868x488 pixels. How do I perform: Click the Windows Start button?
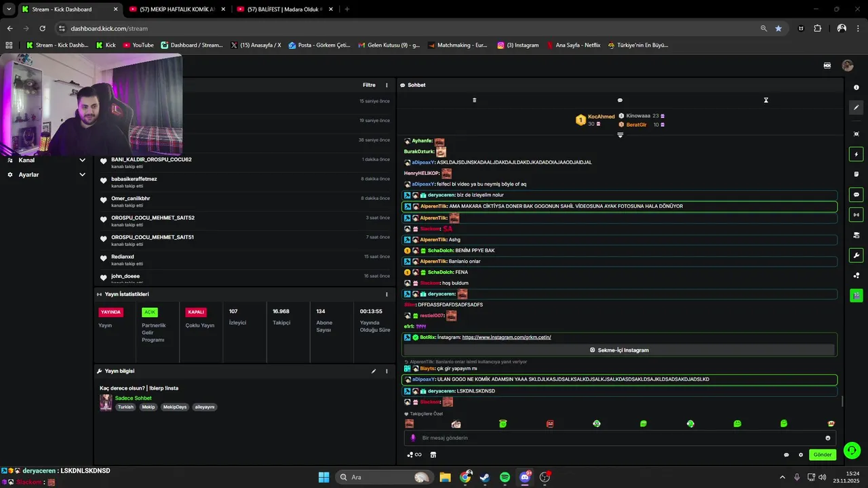(x=323, y=477)
